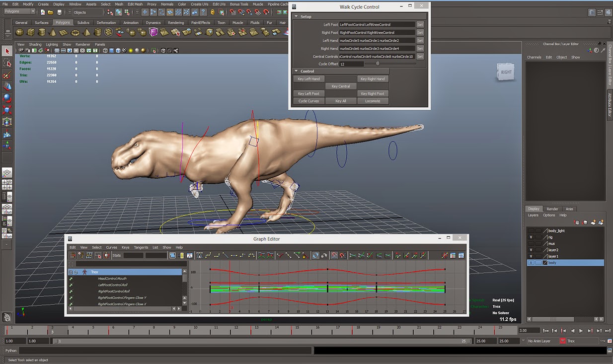Expand the Trex node plus in Graph Editor outliner
The image size is (613, 364).
click(71, 272)
